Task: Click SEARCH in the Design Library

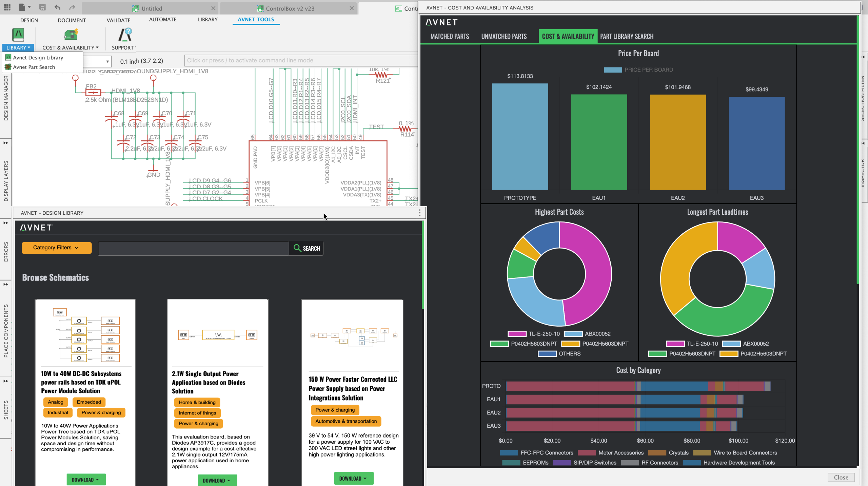Action: click(x=307, y=248)
